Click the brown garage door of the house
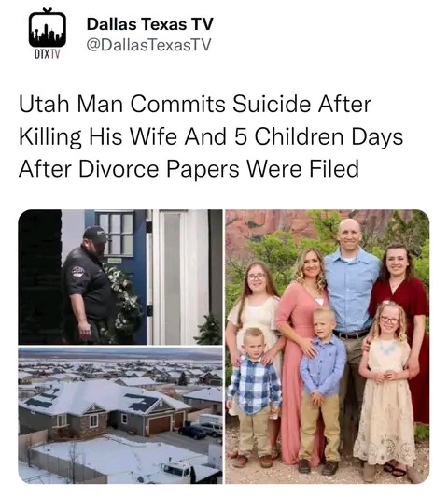The image size is (448, 498). click(160, 425)
